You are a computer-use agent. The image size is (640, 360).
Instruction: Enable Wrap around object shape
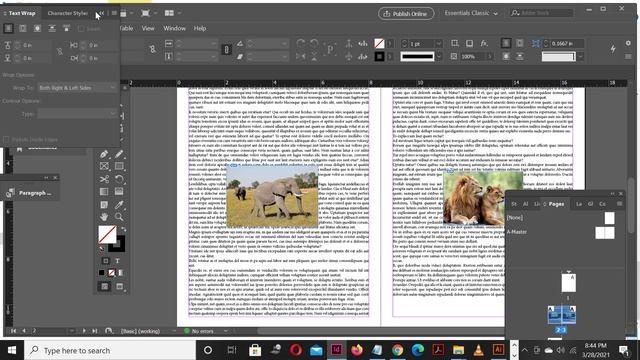[x=37, y=28]
